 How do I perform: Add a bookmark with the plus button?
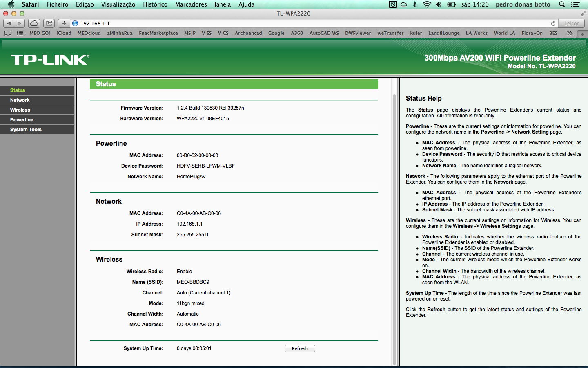(x=64, y=23)
